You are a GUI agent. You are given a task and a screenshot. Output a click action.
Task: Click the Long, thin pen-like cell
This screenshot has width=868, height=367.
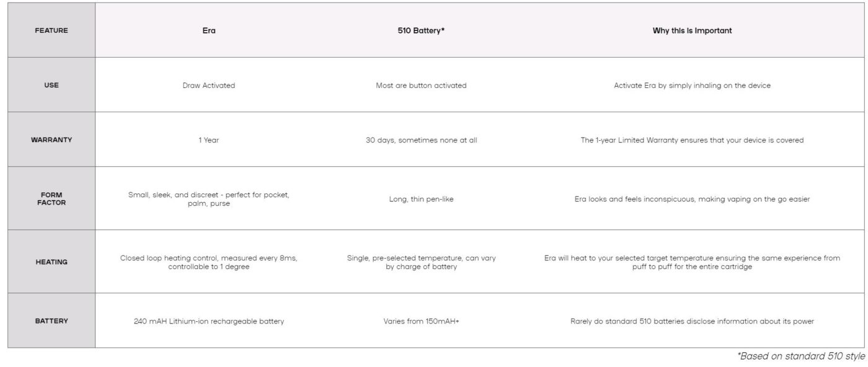coord(421,199)
